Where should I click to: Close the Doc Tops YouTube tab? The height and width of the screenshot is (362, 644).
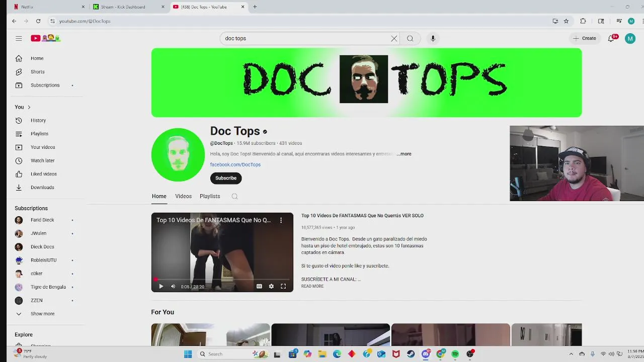243,7
